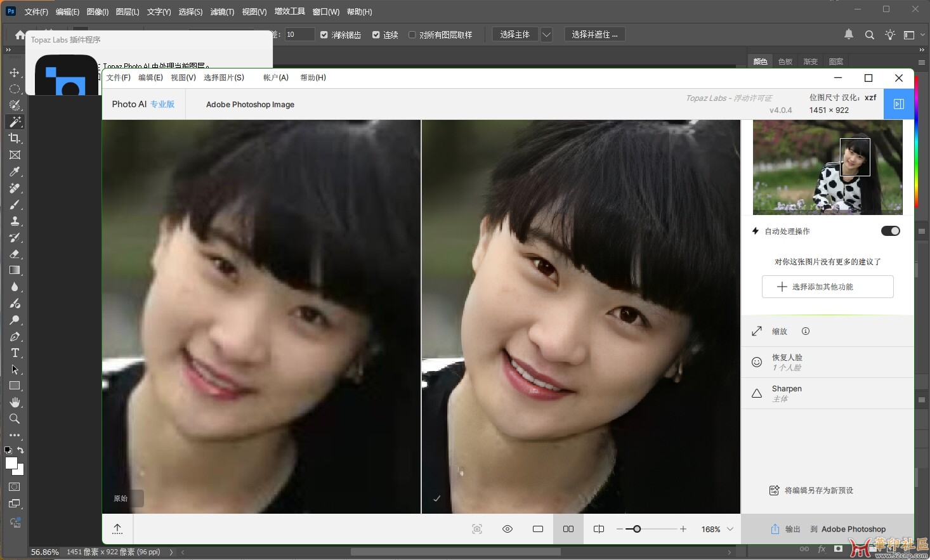
Task: Click the 原始 label on left preview
Action: 121,498
